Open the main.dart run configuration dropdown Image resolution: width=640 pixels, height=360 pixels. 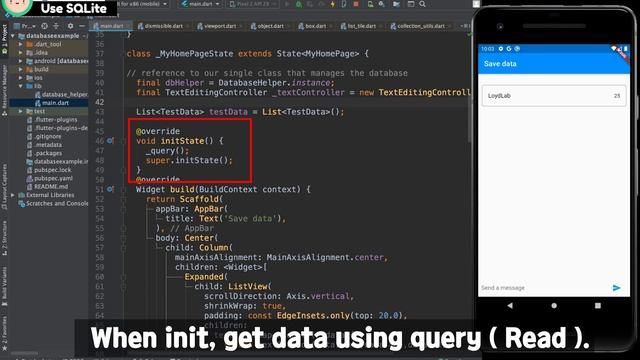[201, 4]
